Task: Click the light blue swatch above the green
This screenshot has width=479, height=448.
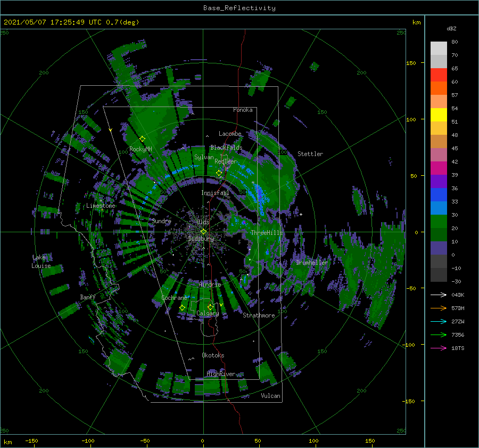Action: pyautogui.click(x=439, y=208)
